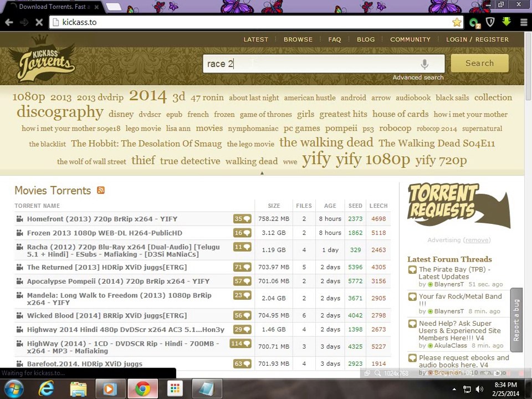Screen dimensions: 532x399
Task: Click the 'true detective' tag
Action: pyautogui.click(x=190, y=161)
